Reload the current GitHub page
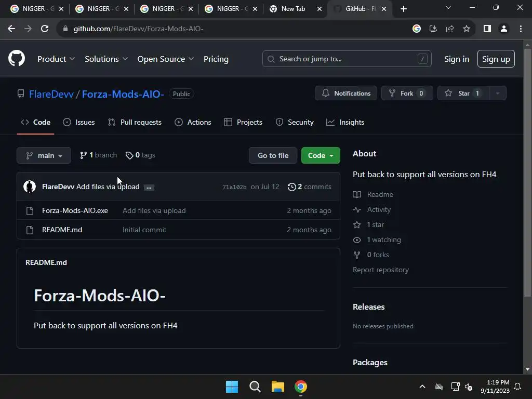Viewport: 532px width, 399px height. 45,29
